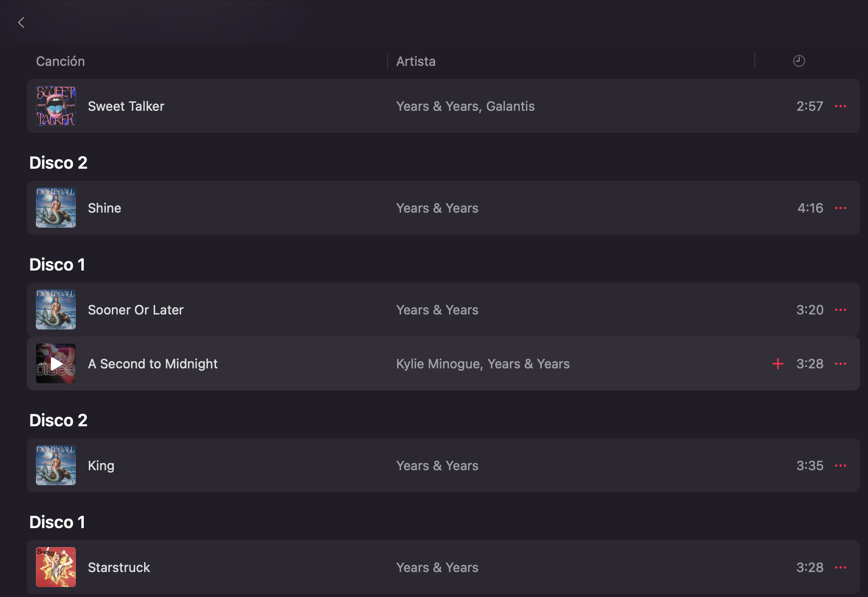
Task: Open the Kylie Minogue, Years & Years artist link
Action: [x=482, y=364]
